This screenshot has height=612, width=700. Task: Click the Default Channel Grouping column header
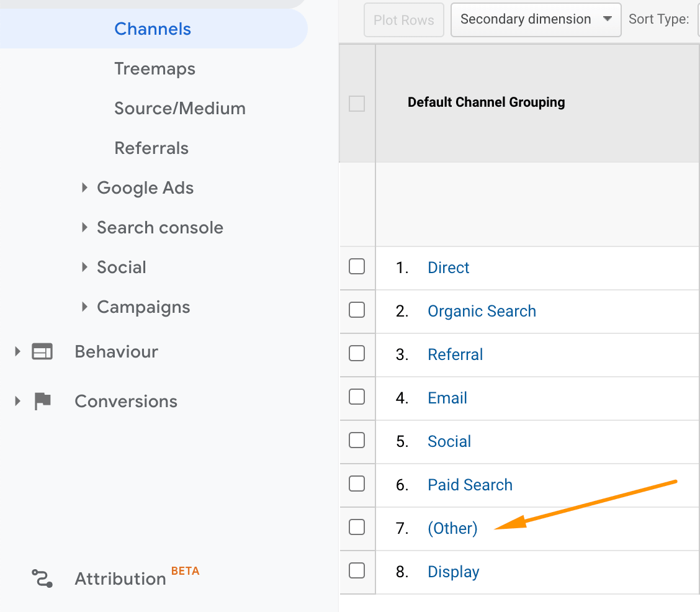(x=486, y=102)
